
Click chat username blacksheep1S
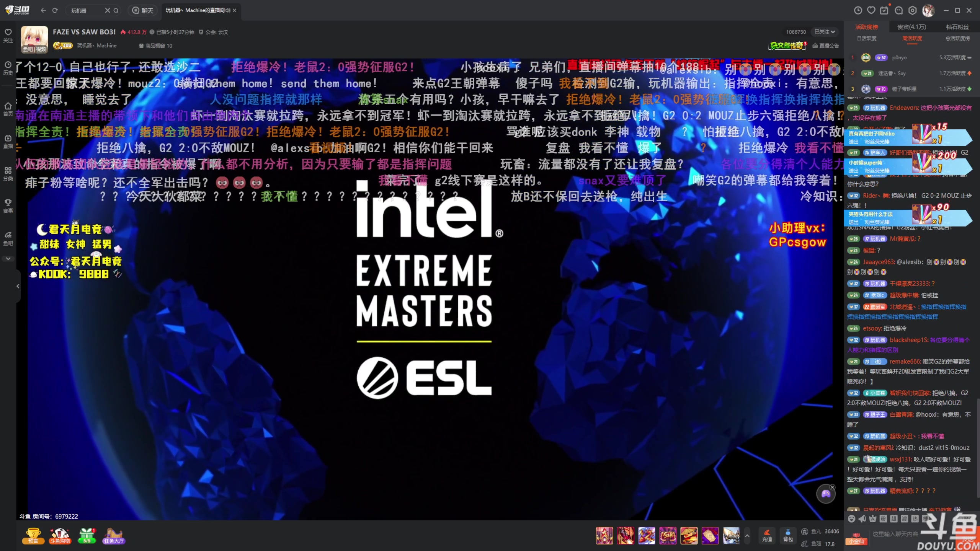click(x=909, y=340)
